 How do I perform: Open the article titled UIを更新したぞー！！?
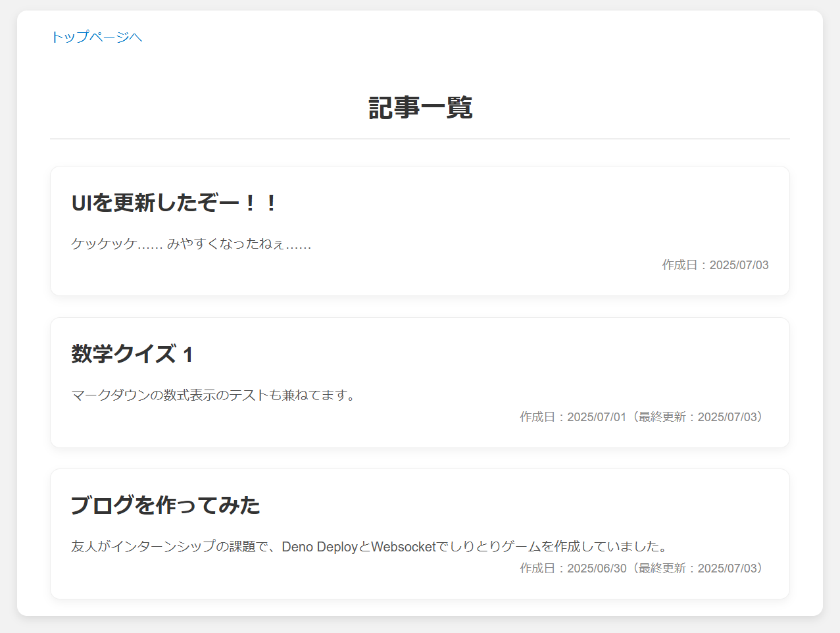point(173,203)
